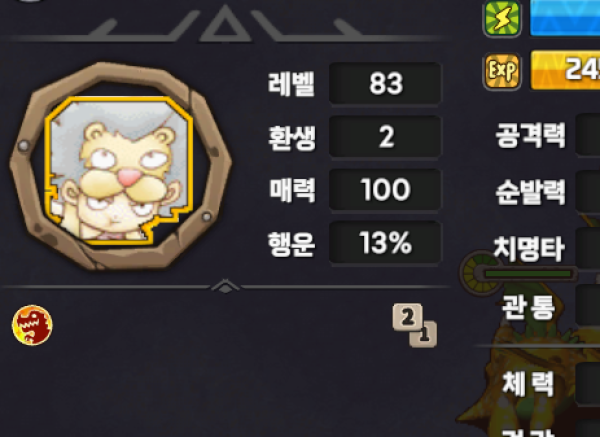Click the 환생 value field showing 2
Image resolution: width=600 pixels, height=437 pixels.
385,136
